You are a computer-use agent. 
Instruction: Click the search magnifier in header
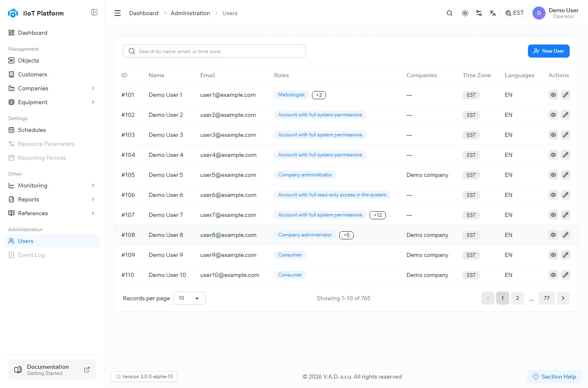click(x=450, y=13)
